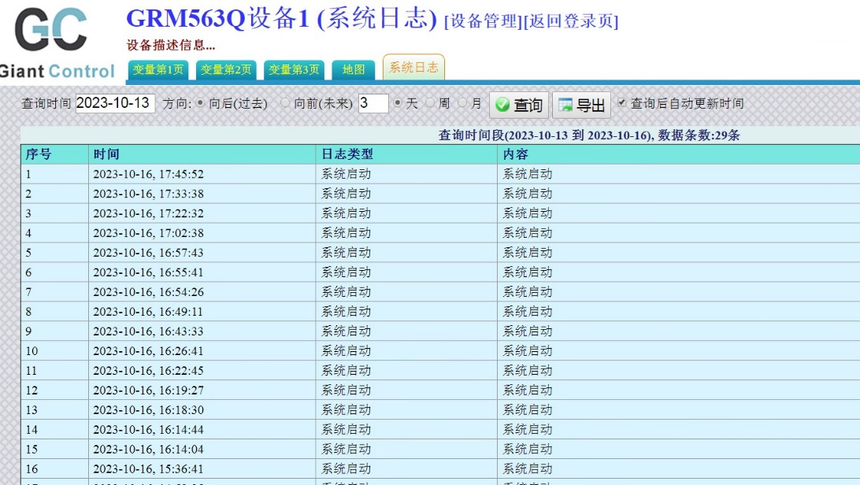Viewport: 860px width, 485px height.
Task: Click the 导出 export icon button
Action: click(581, 104)
